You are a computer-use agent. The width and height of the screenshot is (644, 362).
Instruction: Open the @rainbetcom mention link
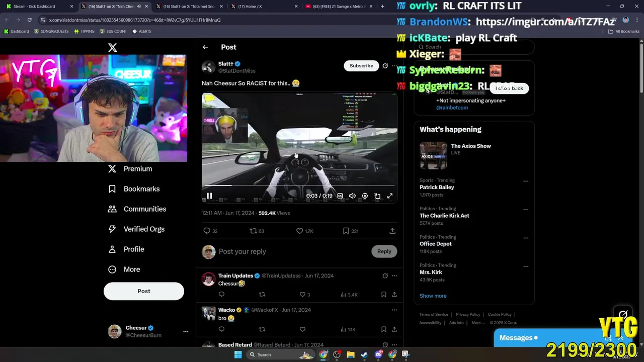452,108
